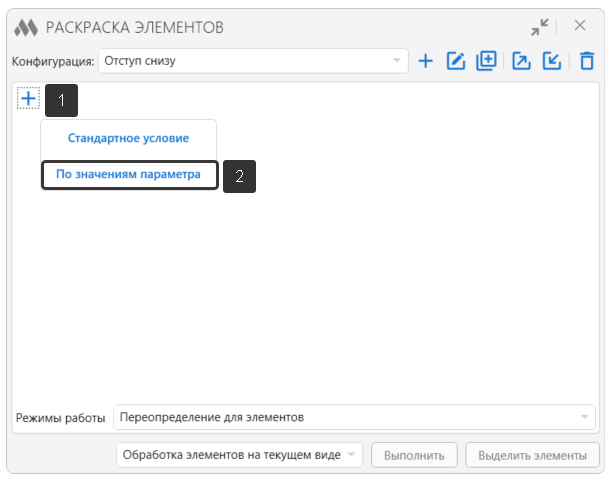The width and height of the screenshot is (611, 483).
Task: Click the Конфигурация: label
Action: pos(53,62)
